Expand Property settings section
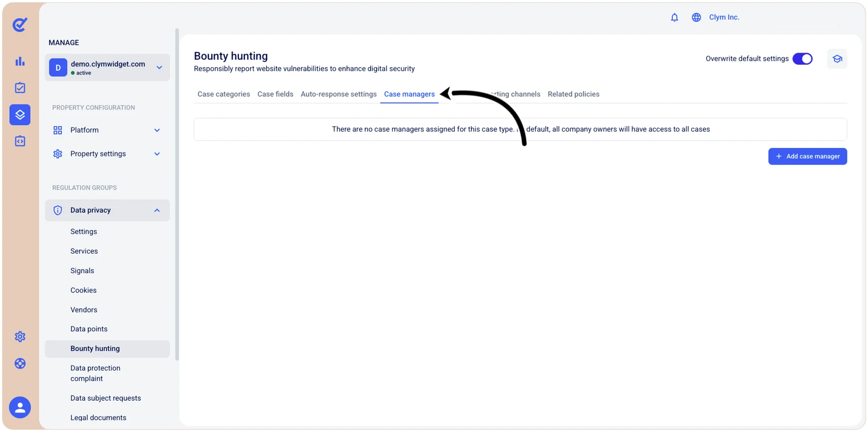The image size is (868, 432). (107, 154)
